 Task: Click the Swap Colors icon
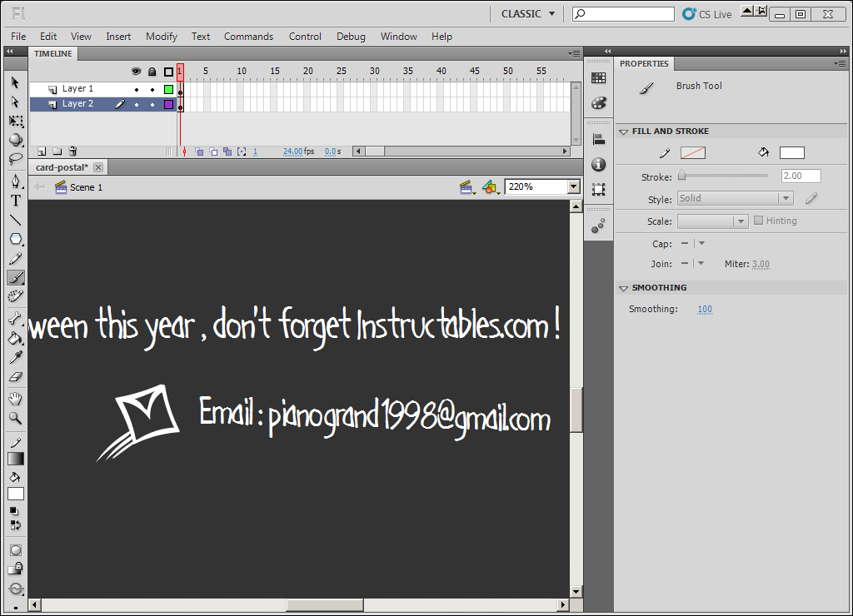15,525
